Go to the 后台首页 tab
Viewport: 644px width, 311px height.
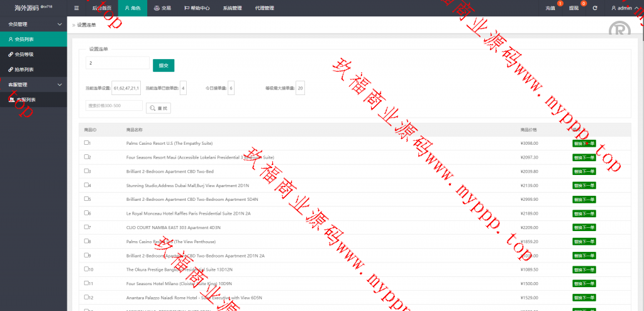pos(101,8)
